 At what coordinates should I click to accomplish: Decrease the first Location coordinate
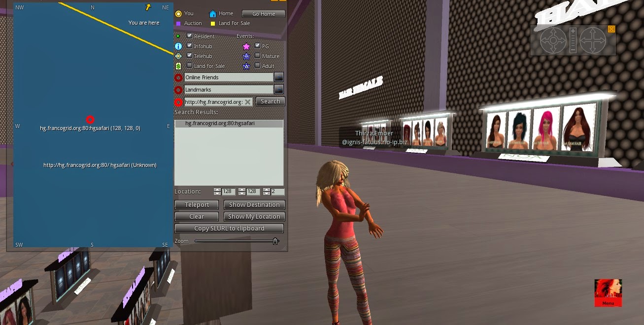coord(217,194)
